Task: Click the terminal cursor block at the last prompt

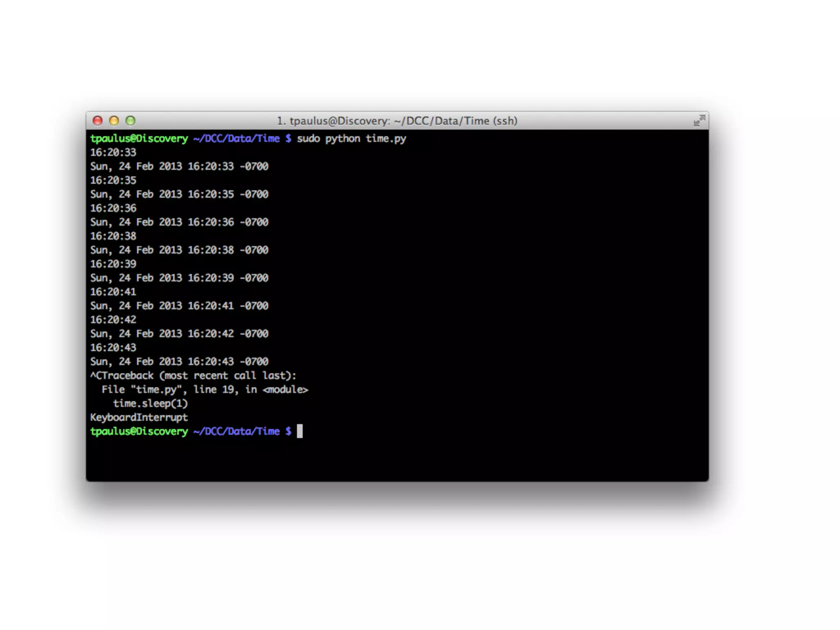Action: point(300,431)
